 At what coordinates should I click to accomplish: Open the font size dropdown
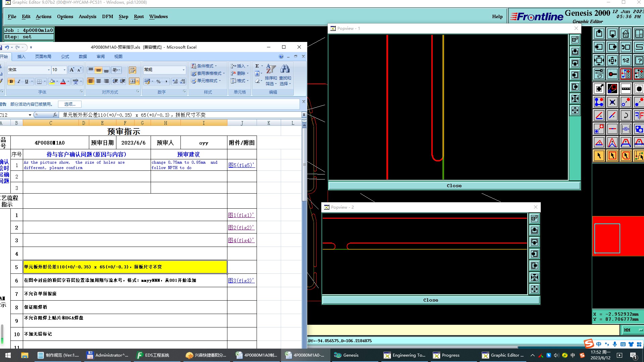64,70
